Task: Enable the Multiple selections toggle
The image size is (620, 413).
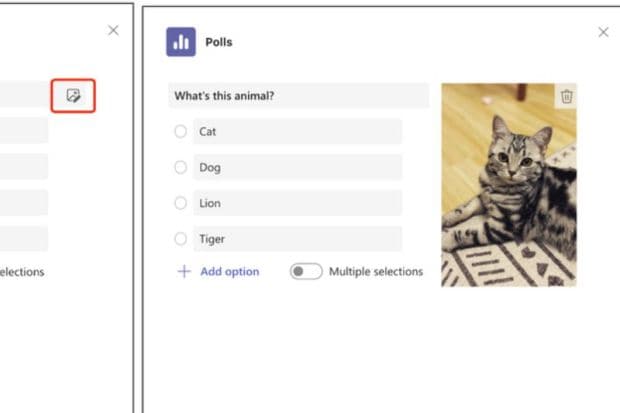Action: click(x=306, y=271)
